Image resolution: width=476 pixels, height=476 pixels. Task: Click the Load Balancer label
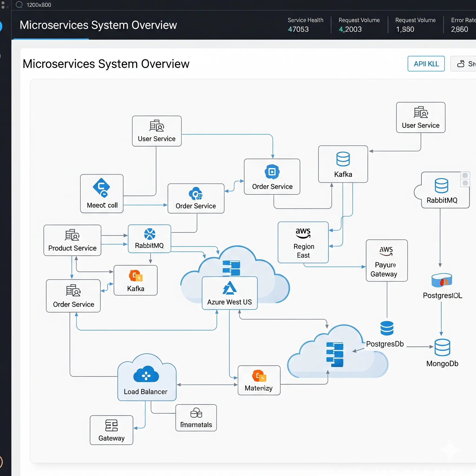click(x=145, y=392)
